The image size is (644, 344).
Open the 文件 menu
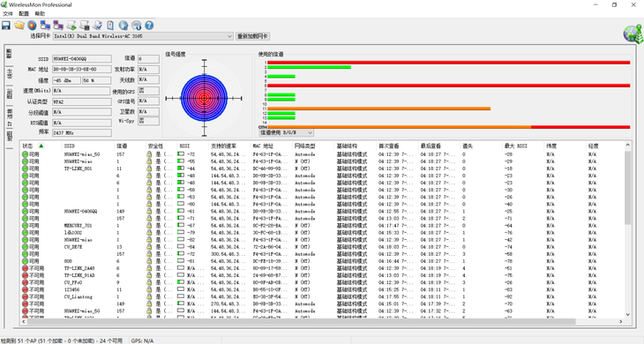point(8,14)
